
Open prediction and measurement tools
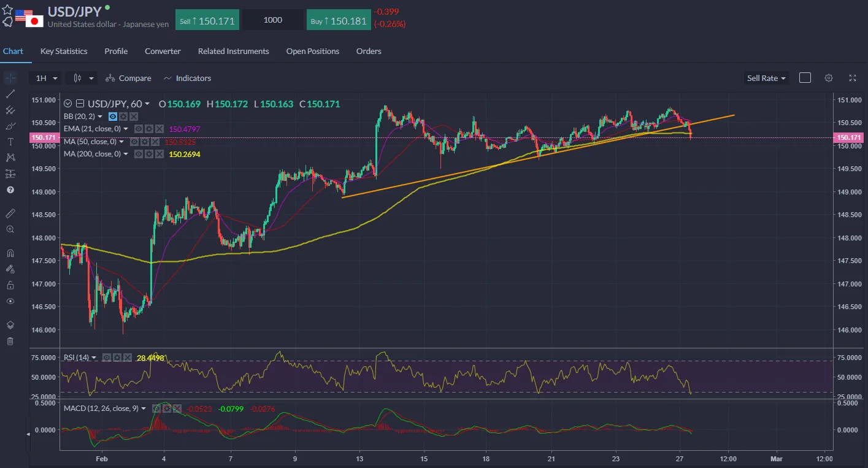coord(10,174)
